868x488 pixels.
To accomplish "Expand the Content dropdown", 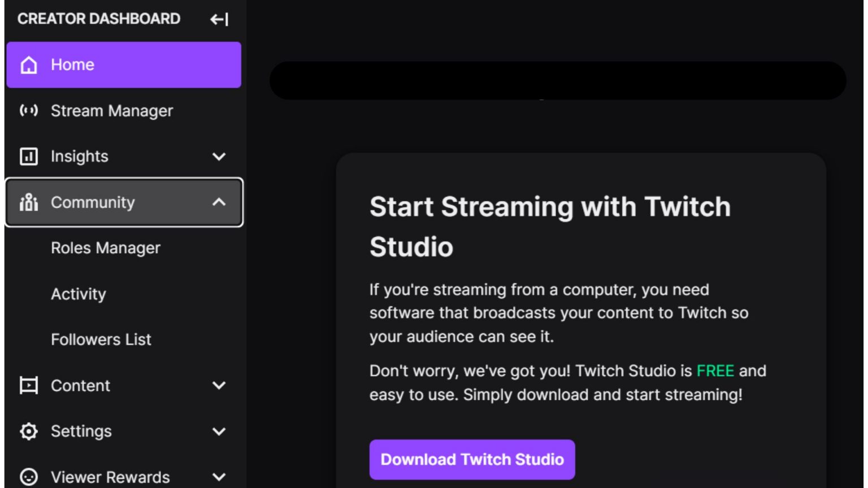I will 219,386.
